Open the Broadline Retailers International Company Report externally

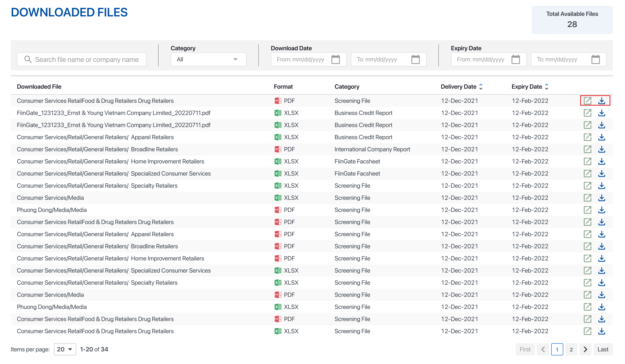(x=587, y=149)
